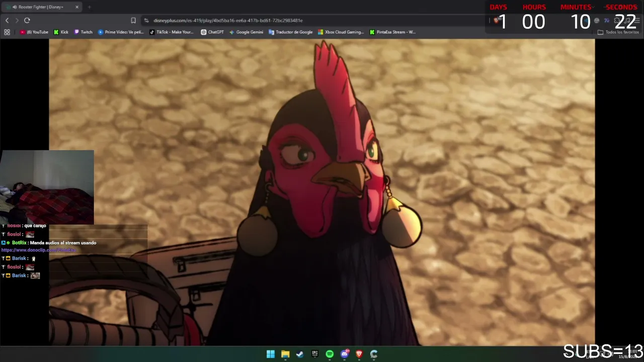
Task: Open Discord from the taskbar
Action: point(345,354)
